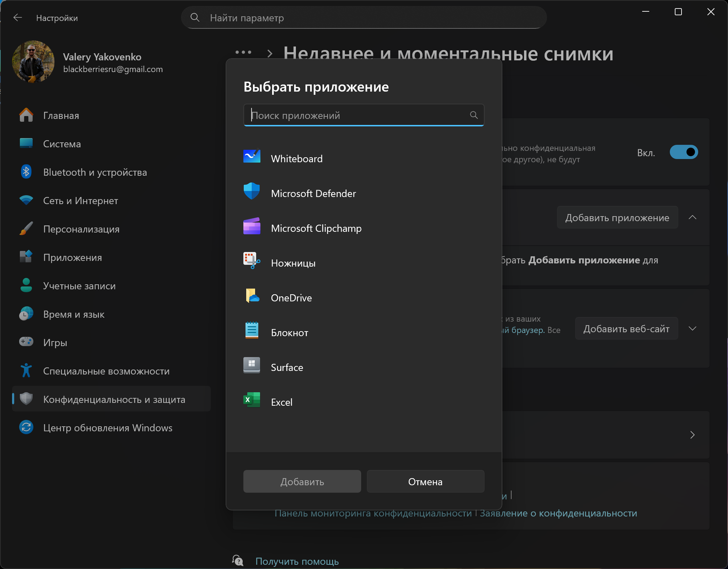Screen dimensions: 728x569
Task: Collapse the Добавить приложение section chevron
Action: pyautogui.click(x=692, y=218)
